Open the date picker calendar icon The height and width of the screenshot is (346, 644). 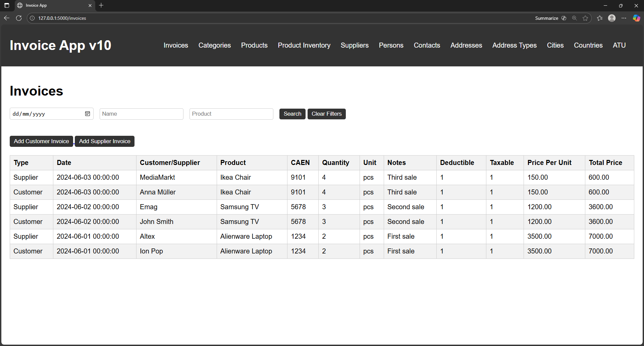coord(88,114)
